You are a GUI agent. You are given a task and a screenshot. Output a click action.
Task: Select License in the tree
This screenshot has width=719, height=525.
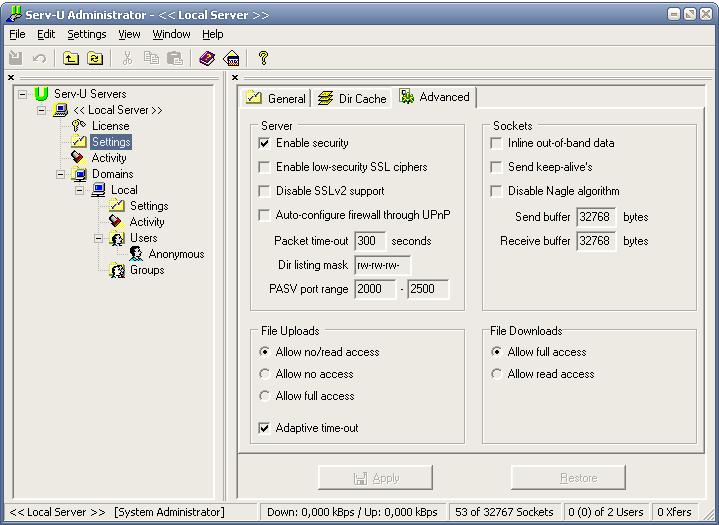click(x=111, y=126)
